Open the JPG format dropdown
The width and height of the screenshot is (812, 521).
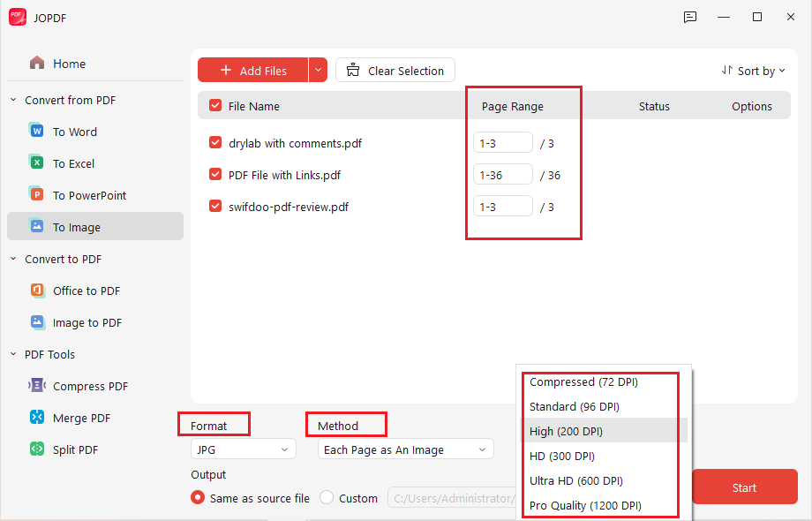[x=244, y=449]
